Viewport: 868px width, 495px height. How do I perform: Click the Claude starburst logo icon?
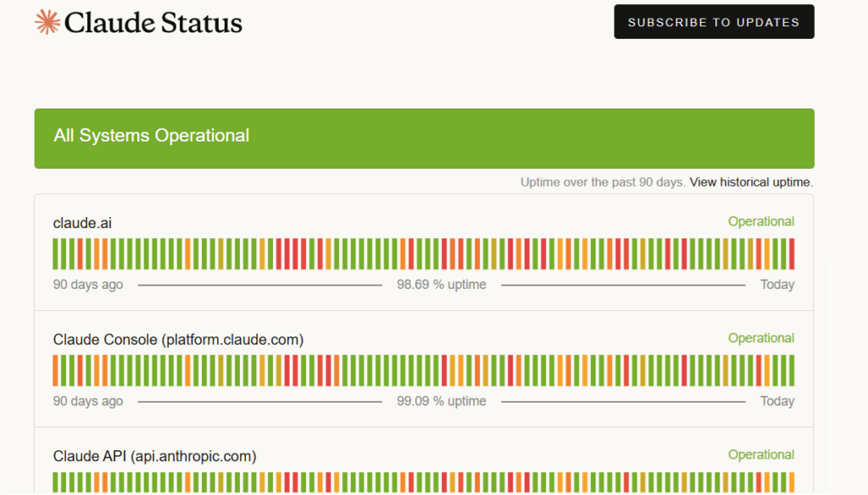pos(47,22)
